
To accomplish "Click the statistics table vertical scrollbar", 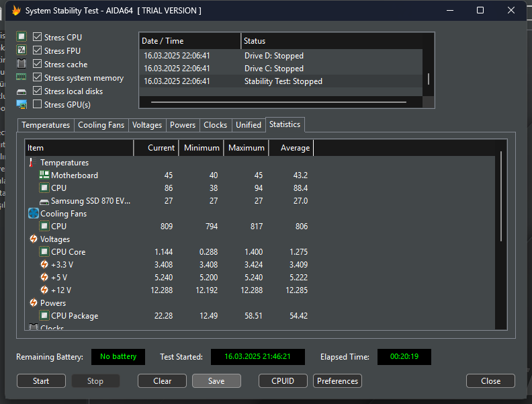I will click(501, 196).
